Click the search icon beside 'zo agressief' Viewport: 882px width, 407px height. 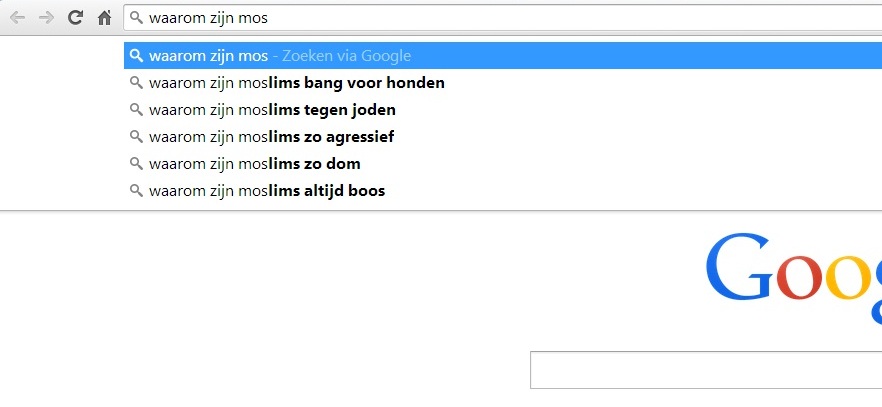click(x=136, y=137)
